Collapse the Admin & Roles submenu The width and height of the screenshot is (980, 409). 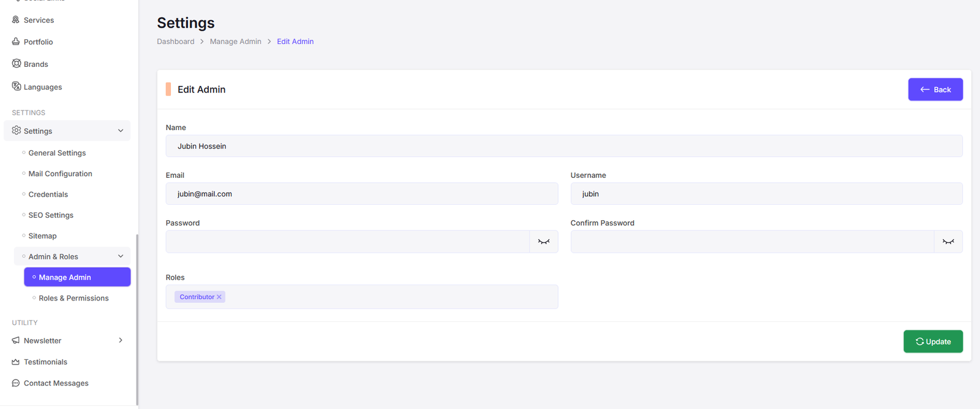click(x=121, y=256)
